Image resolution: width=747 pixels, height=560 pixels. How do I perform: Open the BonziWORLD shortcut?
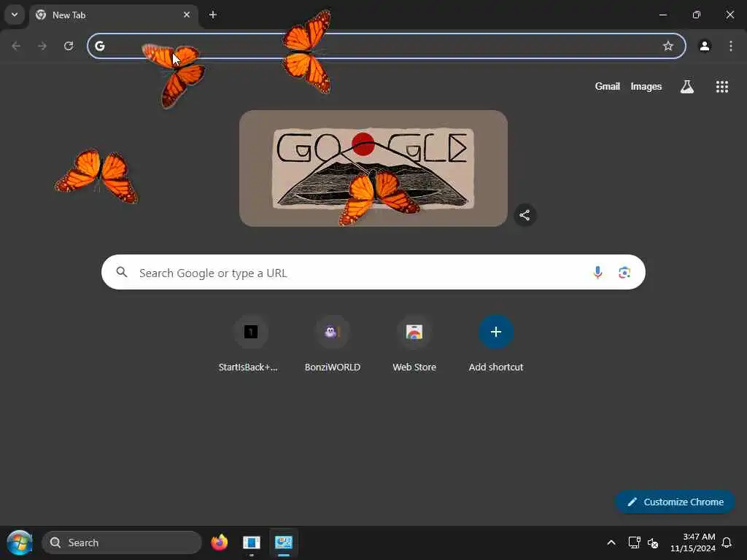coord(333,343)
